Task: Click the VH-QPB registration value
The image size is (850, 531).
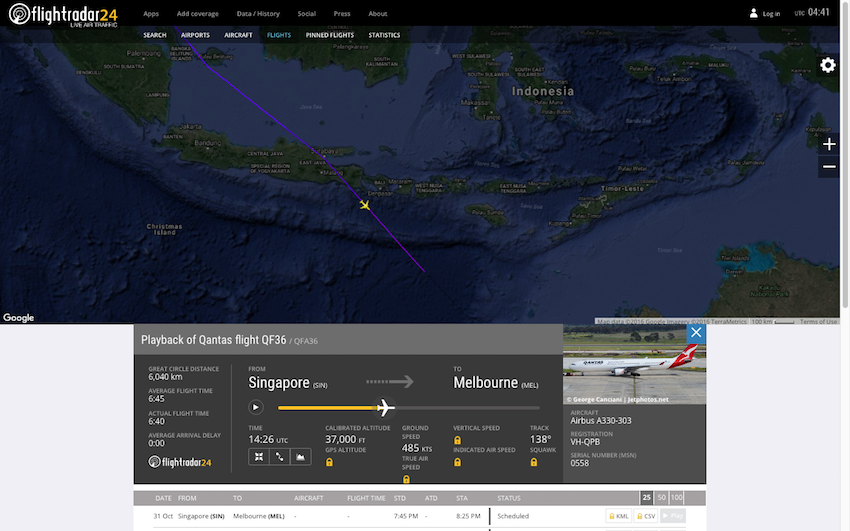Action: (x=585, y=442)
